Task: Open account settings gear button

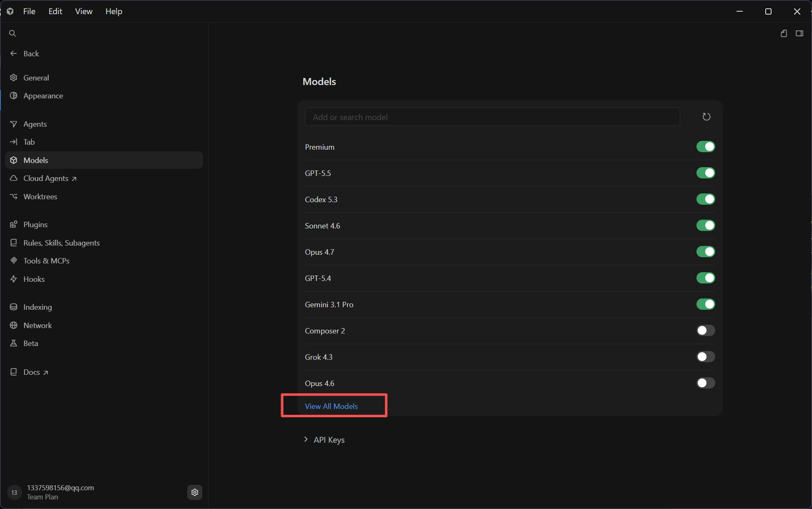Action: point(195,492)
